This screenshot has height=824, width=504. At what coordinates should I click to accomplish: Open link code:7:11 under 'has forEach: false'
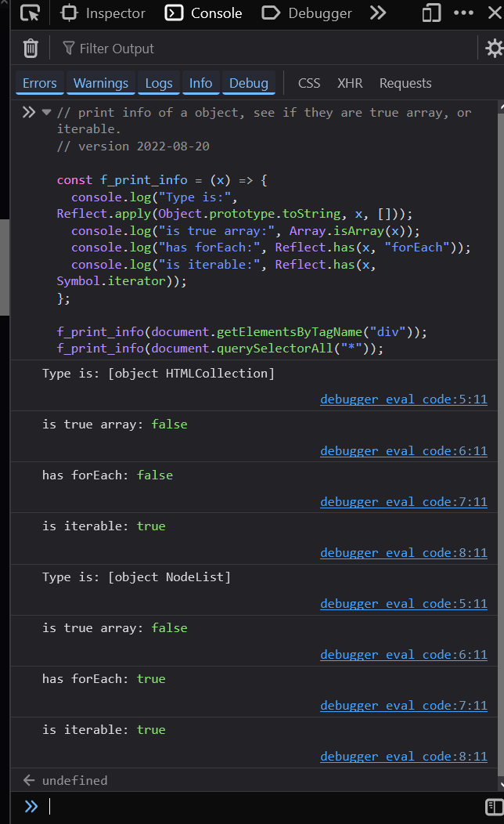click(404, 502)
